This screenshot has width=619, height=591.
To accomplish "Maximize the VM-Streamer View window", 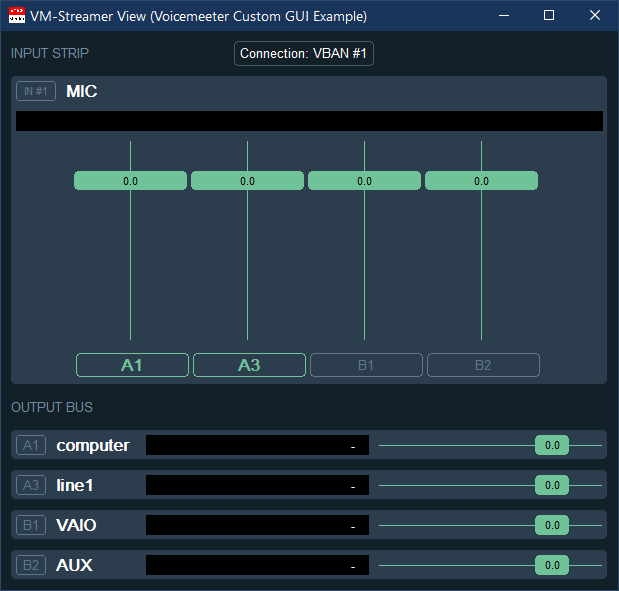I will coord(549,16).
